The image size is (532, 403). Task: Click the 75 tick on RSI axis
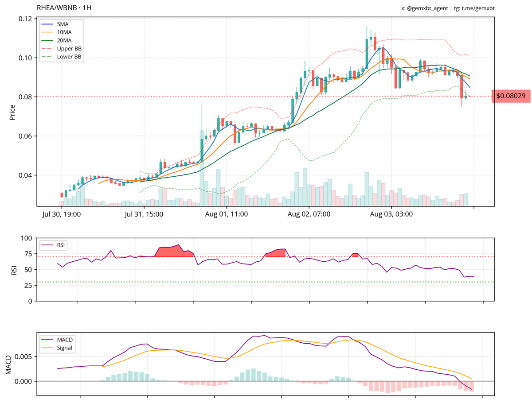pyautogui.click(x=28, y=254)
